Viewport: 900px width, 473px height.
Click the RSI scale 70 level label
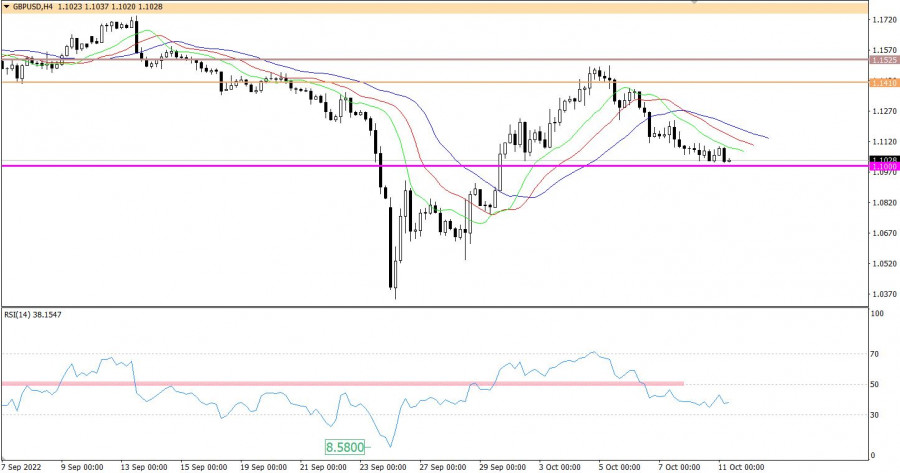[x=877, y=354]
